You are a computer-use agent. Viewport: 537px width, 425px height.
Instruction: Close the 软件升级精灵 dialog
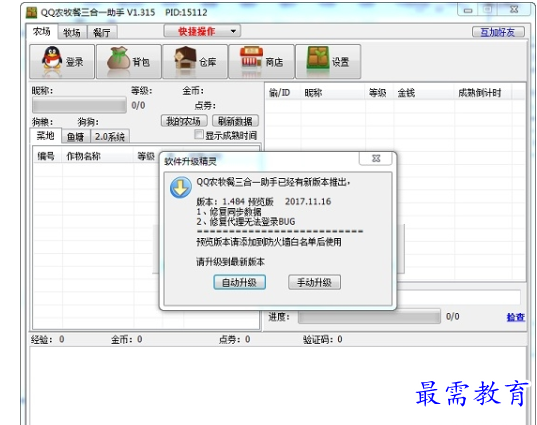tap(376, 158)
